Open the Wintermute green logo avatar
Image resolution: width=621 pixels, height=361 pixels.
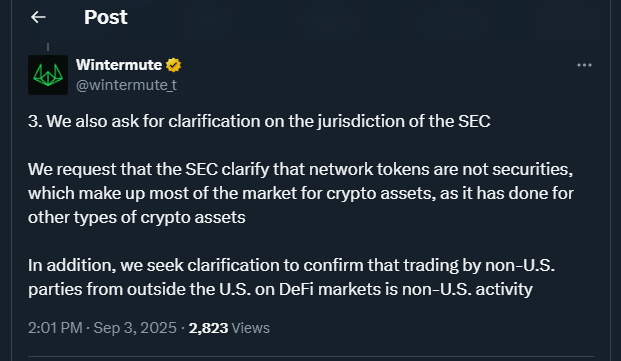pyautogui.click(x=48, y=75)
